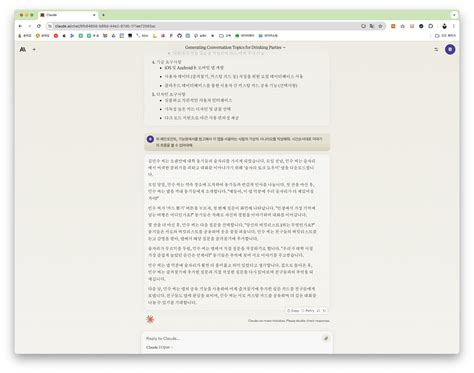Click the translate page icon in address bar
The width and height of the screenshot is (474, 373).
[x=372, y=26]
